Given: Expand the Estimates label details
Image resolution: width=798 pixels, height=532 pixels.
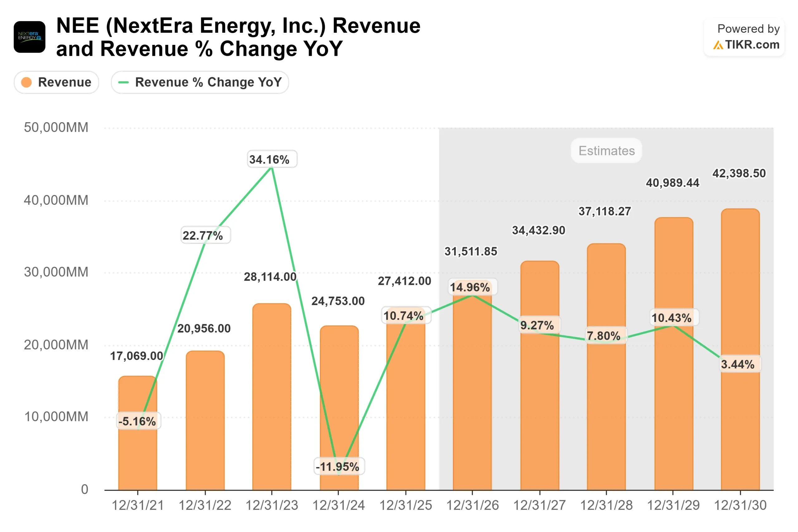Looking at the screenshot, I should point(606,151).
